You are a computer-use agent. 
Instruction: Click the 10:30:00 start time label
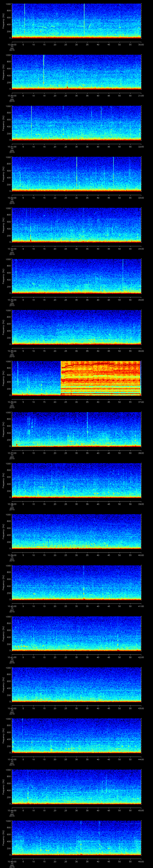click(x=12, y=96)
